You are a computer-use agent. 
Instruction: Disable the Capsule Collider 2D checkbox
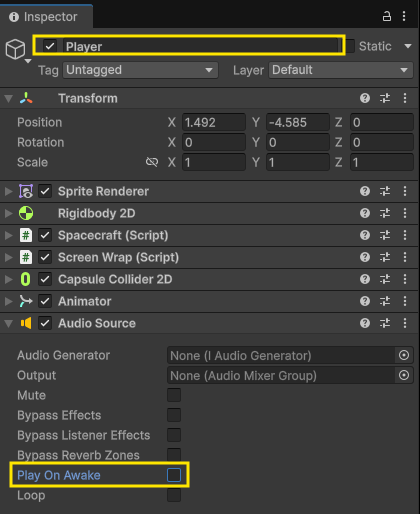click(x=45, y=279)
